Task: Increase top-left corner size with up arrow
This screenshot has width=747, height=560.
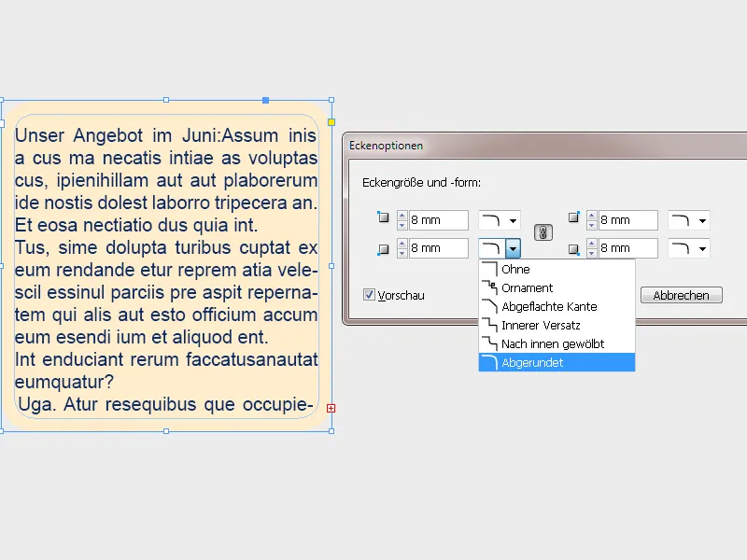Action: click(402, 216)
